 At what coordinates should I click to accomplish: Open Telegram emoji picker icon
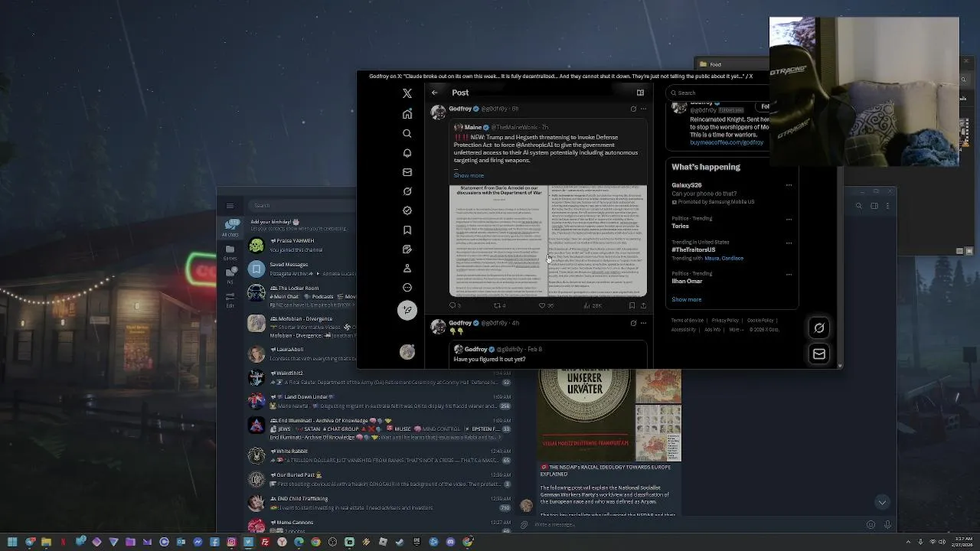(x=871, y=525)
